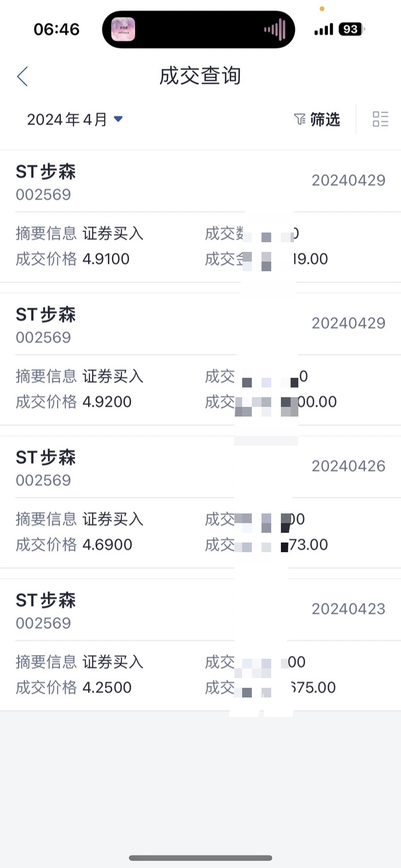Open the 筛选 filter funnel icon
This screenshot has width=401, height=868.
(300, 119)
